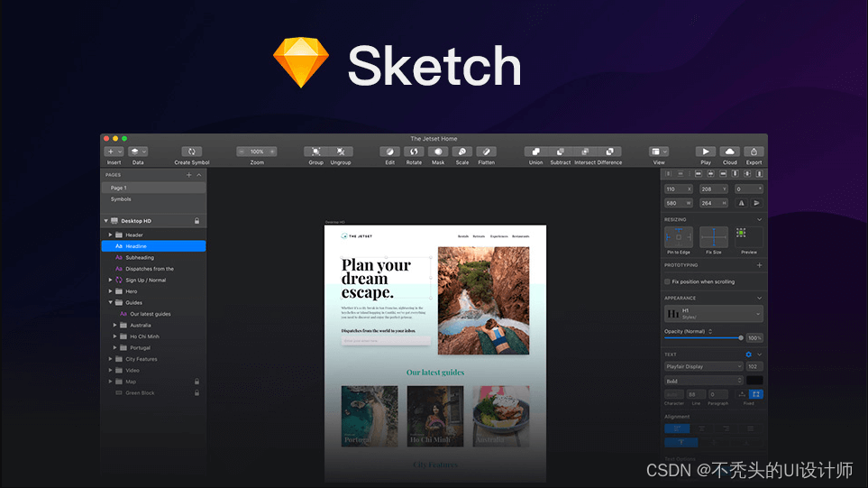Open the View options toolbar menu

[659, 152]
